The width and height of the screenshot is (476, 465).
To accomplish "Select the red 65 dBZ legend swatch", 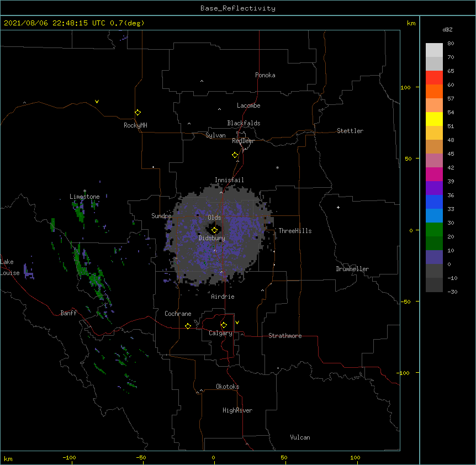I will point(434,78).
